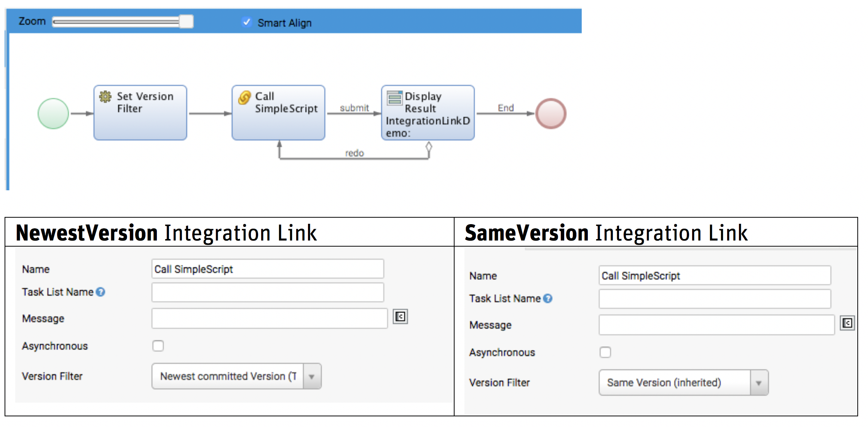Click the help icon next to Task List Name in SameVersion panel
868x427 pixels.
tap(547, 298)
